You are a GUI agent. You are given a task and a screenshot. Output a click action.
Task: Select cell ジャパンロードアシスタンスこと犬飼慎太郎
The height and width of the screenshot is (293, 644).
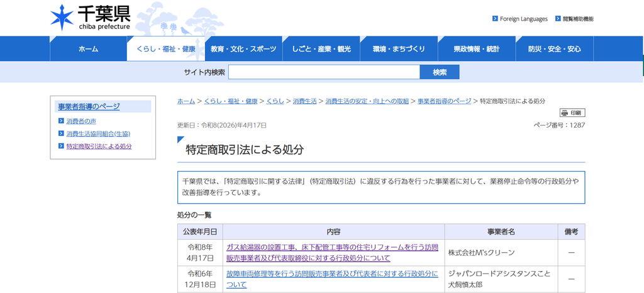(501, 279)
